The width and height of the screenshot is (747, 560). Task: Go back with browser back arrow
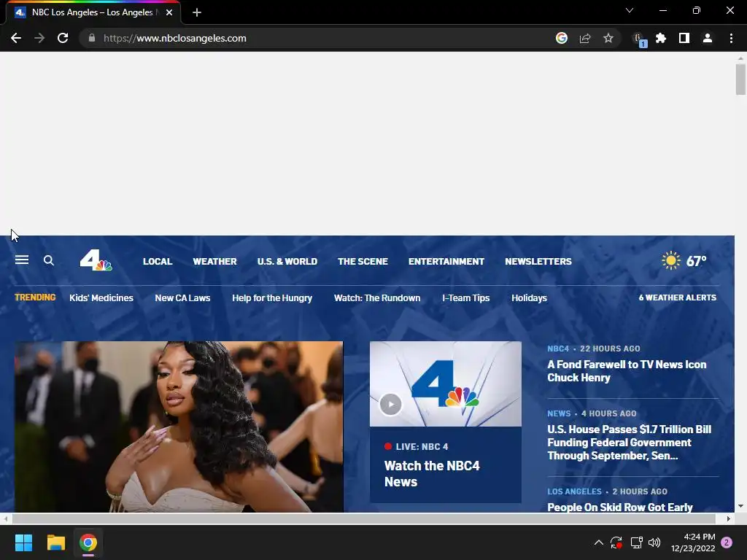point(16,38)
